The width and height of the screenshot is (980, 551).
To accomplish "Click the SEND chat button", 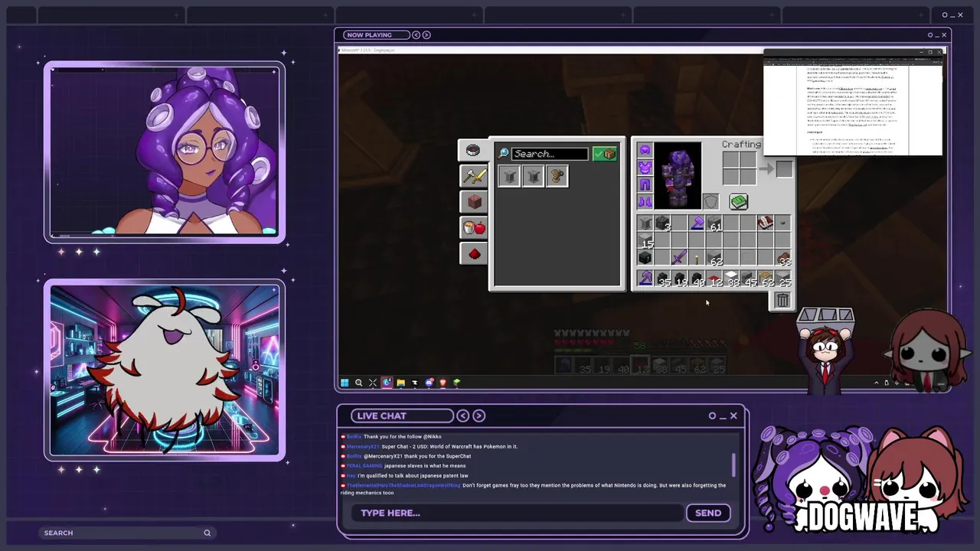I will [708, 513].
